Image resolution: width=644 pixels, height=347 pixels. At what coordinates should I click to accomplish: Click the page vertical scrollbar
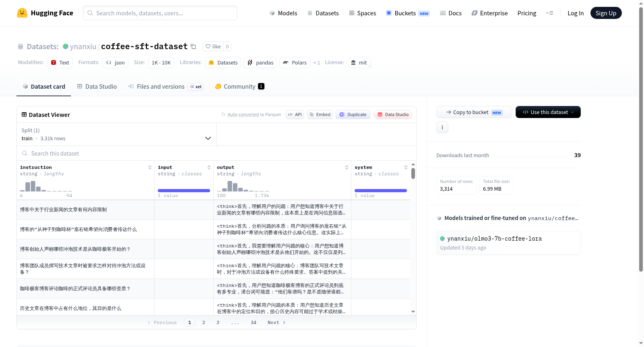point(641,139)
